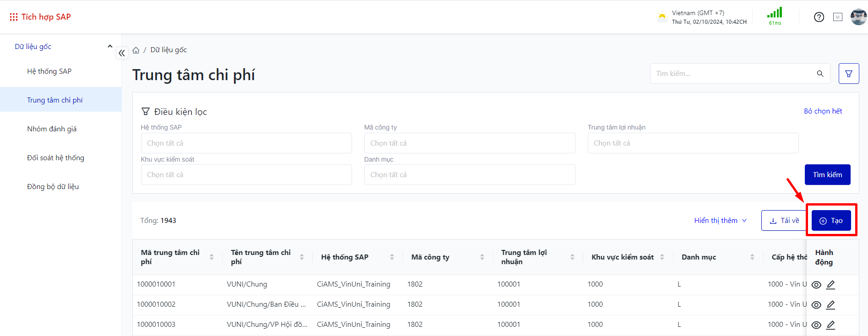View details of row 1000010001

[816, 285]
